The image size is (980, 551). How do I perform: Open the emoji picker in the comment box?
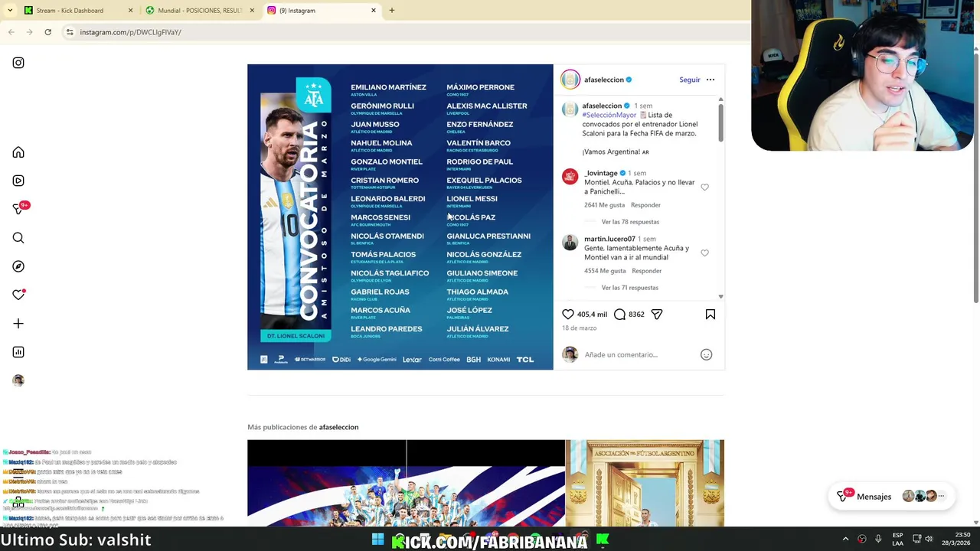tap(707, 354)
